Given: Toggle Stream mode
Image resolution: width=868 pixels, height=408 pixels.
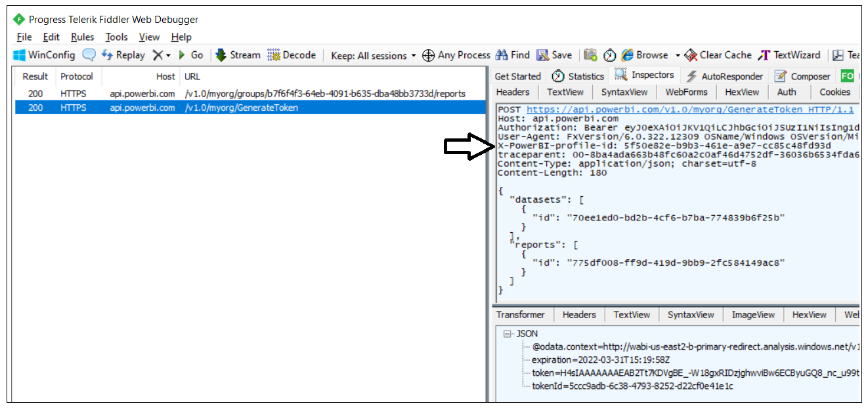Looking at the screenshot, I should [238, 55].
